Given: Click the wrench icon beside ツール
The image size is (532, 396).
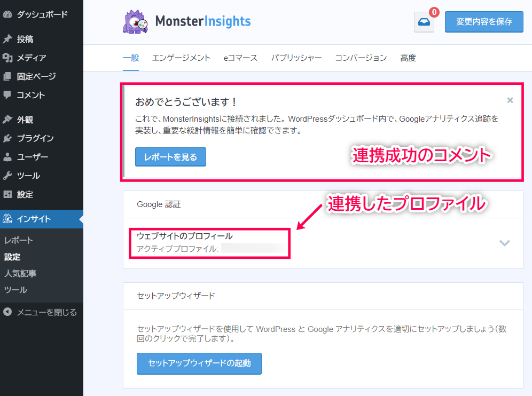Looking at the screenshot, I should coord(7,176).
